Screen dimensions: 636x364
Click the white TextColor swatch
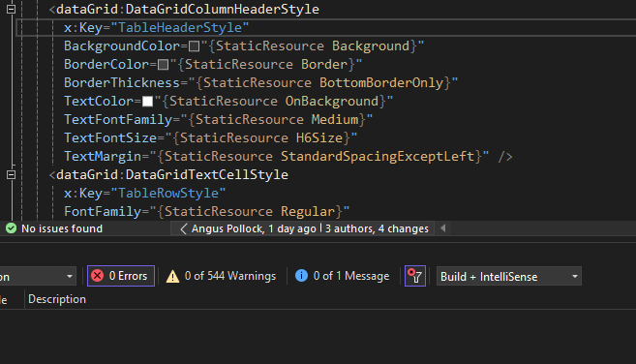pos(148,102)
